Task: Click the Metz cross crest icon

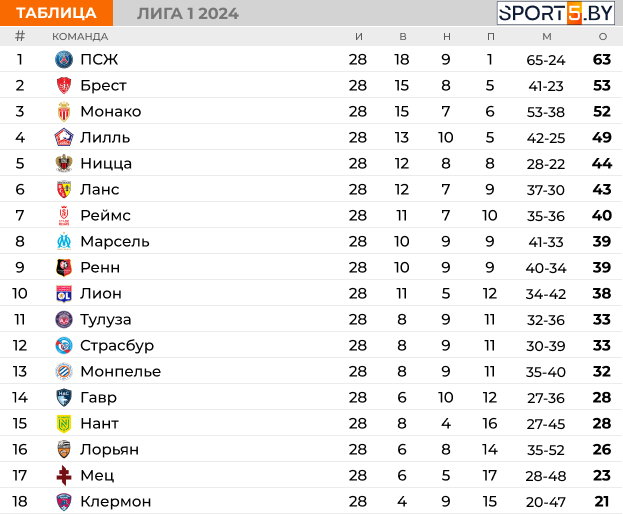Action: click(64, 475)
